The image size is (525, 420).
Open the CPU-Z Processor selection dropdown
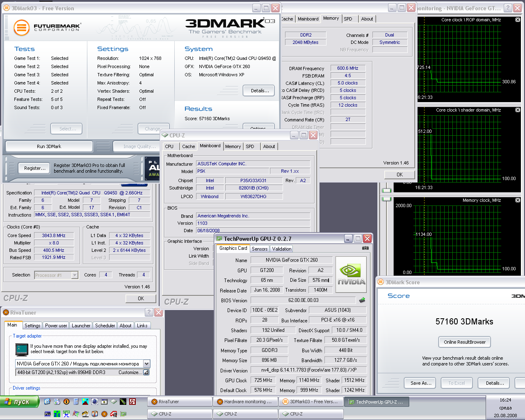75,275
